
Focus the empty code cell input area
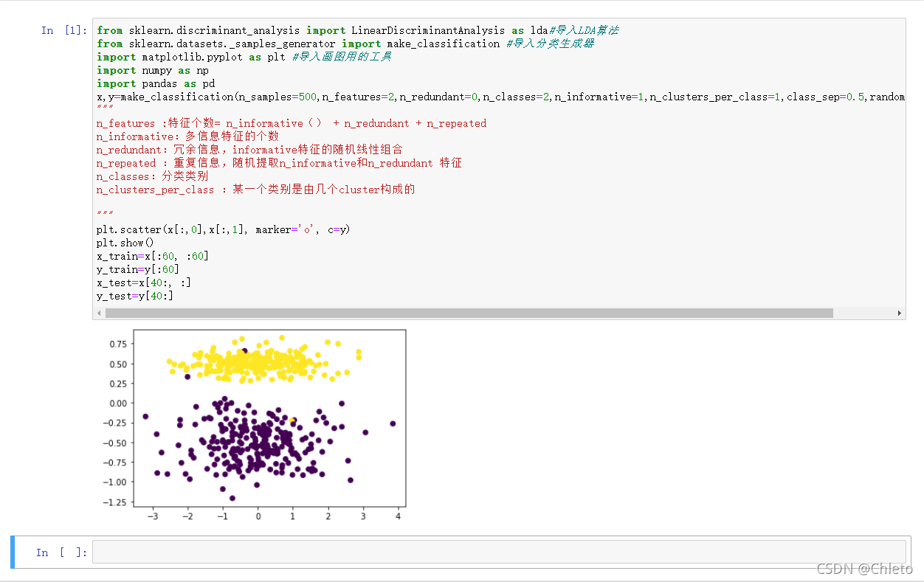click(499, 552)
